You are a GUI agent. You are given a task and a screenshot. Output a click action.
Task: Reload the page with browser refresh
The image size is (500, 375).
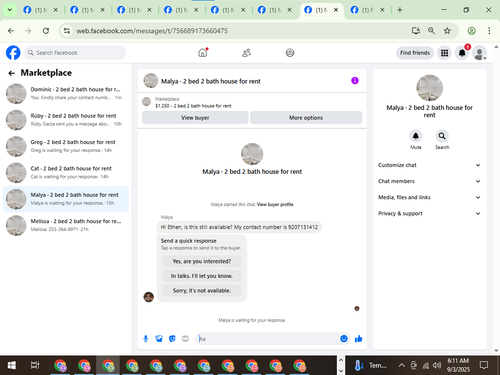[x=46, y=31]
